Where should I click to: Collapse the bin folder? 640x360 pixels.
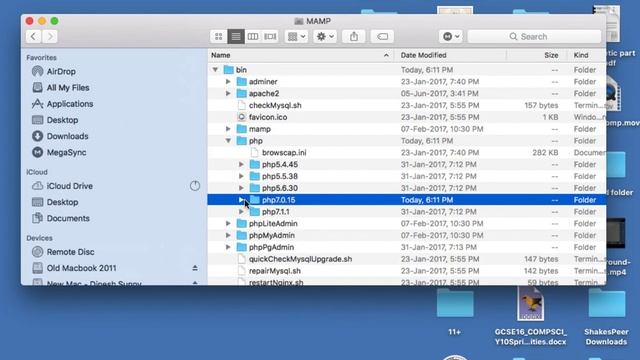(215, 70)
